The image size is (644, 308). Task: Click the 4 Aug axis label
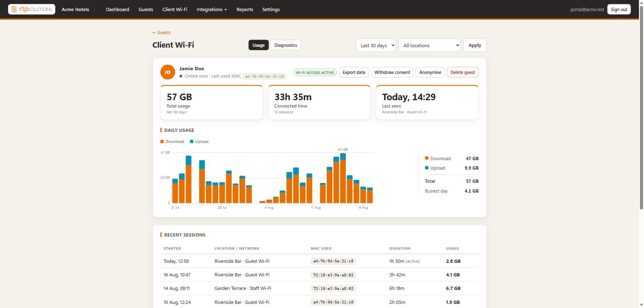tap(269, 208)
